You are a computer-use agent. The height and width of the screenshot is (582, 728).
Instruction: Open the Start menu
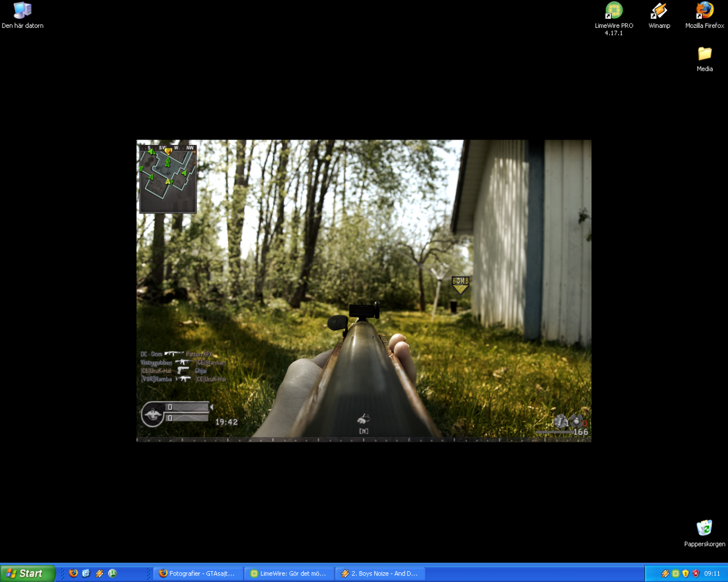coord(28,574)
